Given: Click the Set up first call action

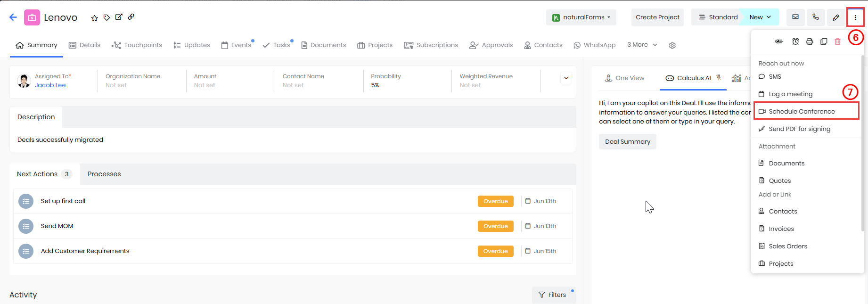Looking at the screenshot, I should [x=63, y=201].
